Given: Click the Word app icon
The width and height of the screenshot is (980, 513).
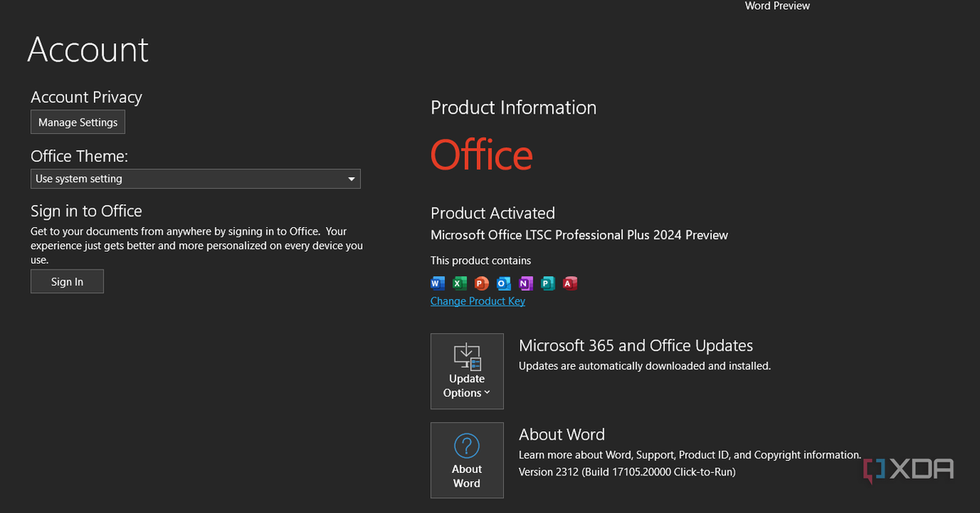Looking at the screenshot, I should 438,283.
